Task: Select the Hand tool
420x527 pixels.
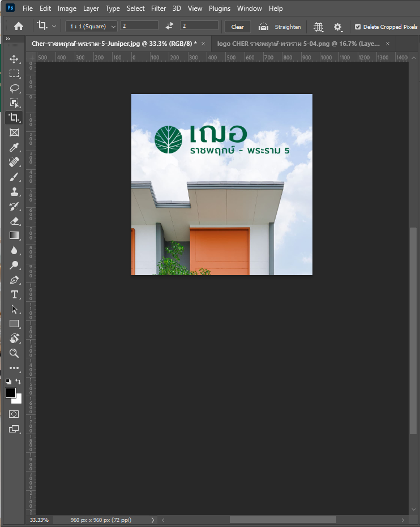Action: click(14, 339)
